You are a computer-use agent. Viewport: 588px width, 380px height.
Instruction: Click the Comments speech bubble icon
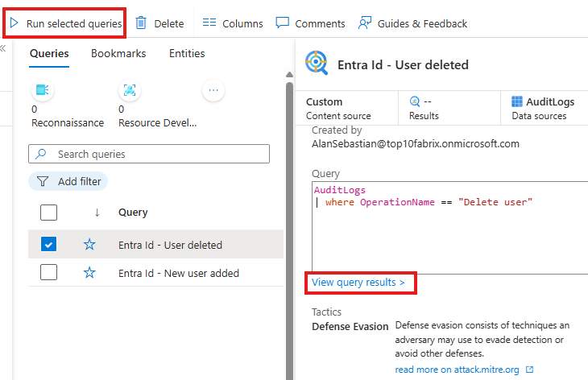click(282, 23)
